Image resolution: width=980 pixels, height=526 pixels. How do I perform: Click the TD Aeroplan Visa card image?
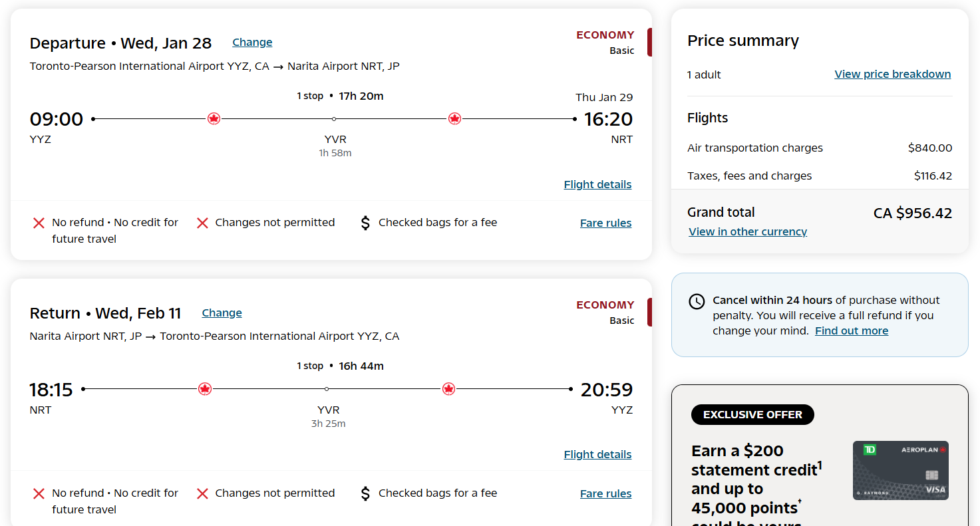click(900, 470)
